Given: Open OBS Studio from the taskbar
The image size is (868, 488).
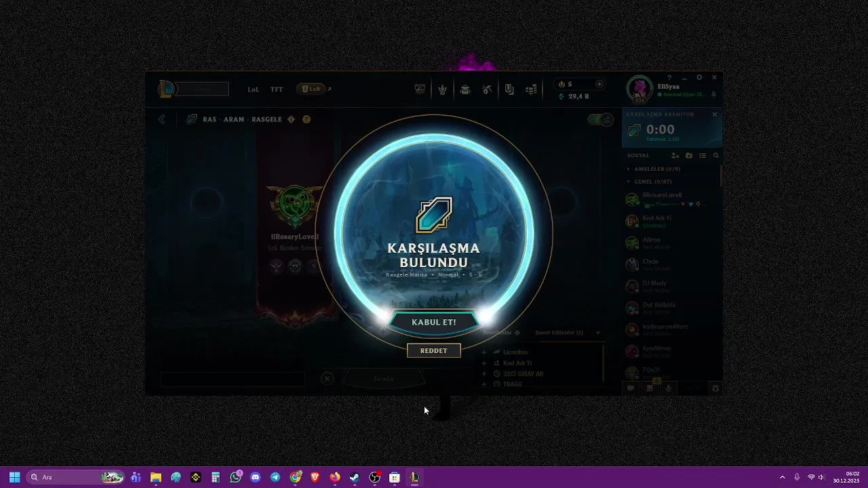Looking at the screenshot, I should (x=375, y=477).
